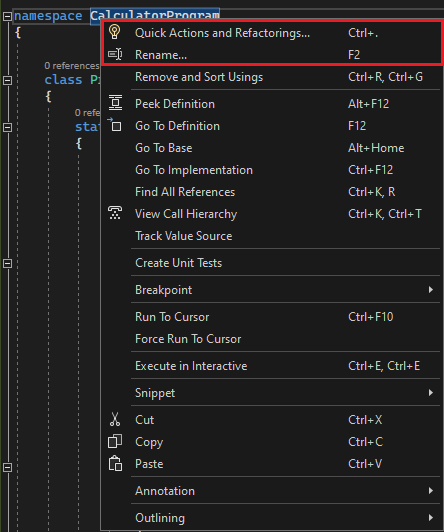444x532 pixels.
Task: Choose View Call Hierarchy
Action: click(x=272, y=214)
